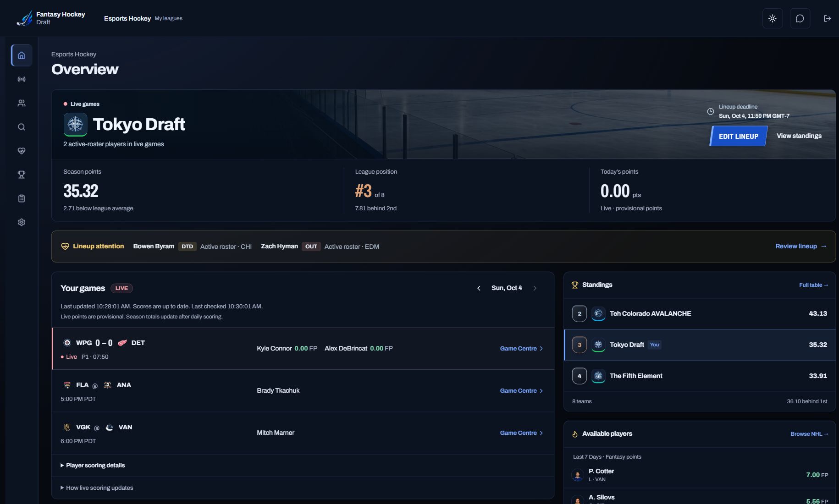This screenshot has height=504, width=839.
Task: Click the WPG team logo
Action: (67, 343)
